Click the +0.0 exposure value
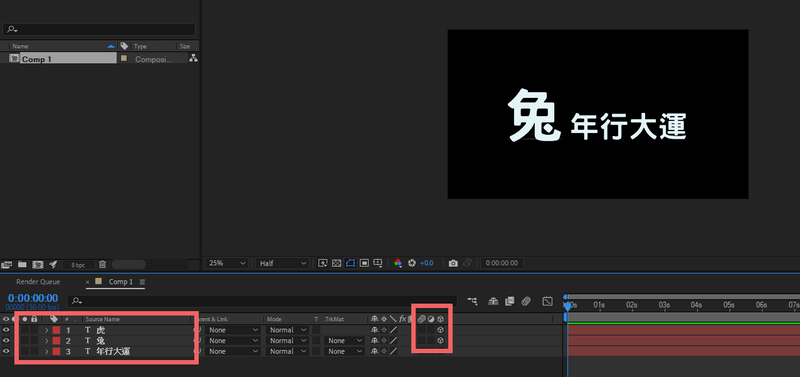This screenshot has width=800, height=377. pyautogui.click(x=427, y=263)
